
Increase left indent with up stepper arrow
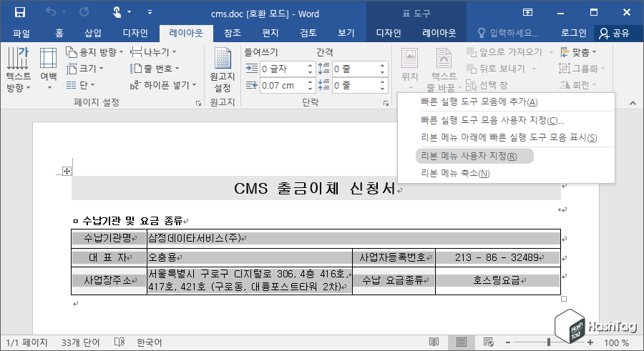(x=310, y=66)
